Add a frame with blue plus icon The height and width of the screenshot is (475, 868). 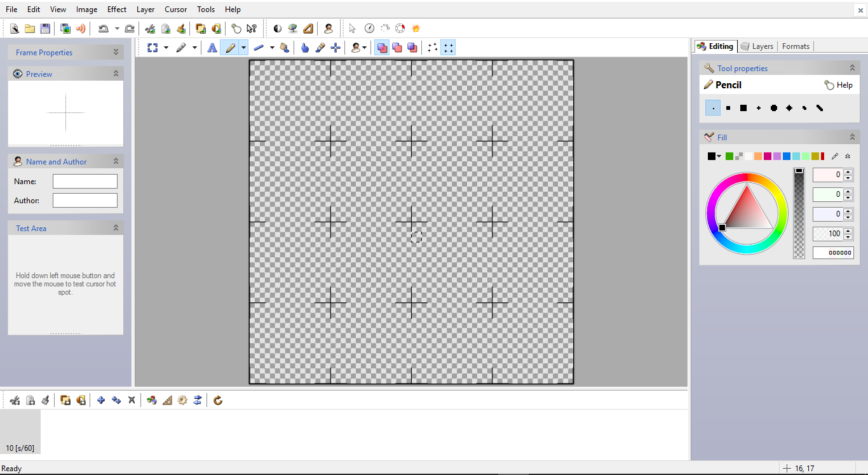(101, 400)
